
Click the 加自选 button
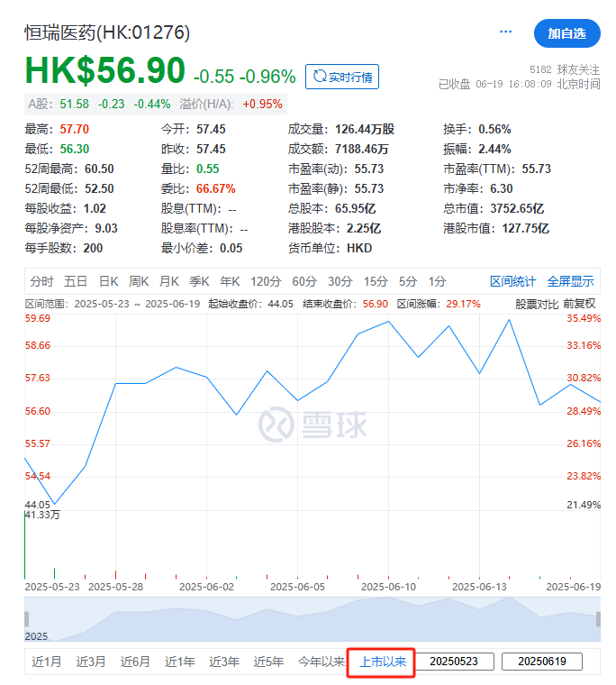tap(566, 33)
